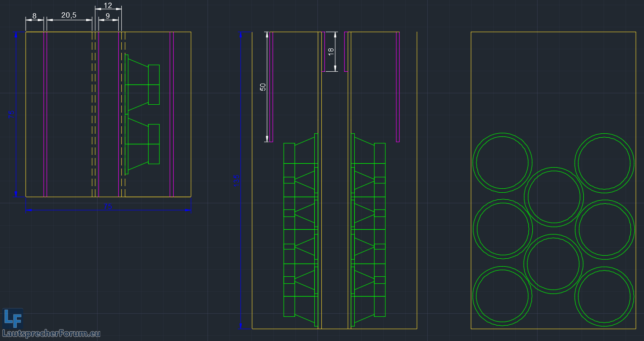Image resolution: width=644 pixels, height=341 pixels.
Task: Select lower driver magnet in left view
Action: 154,144
